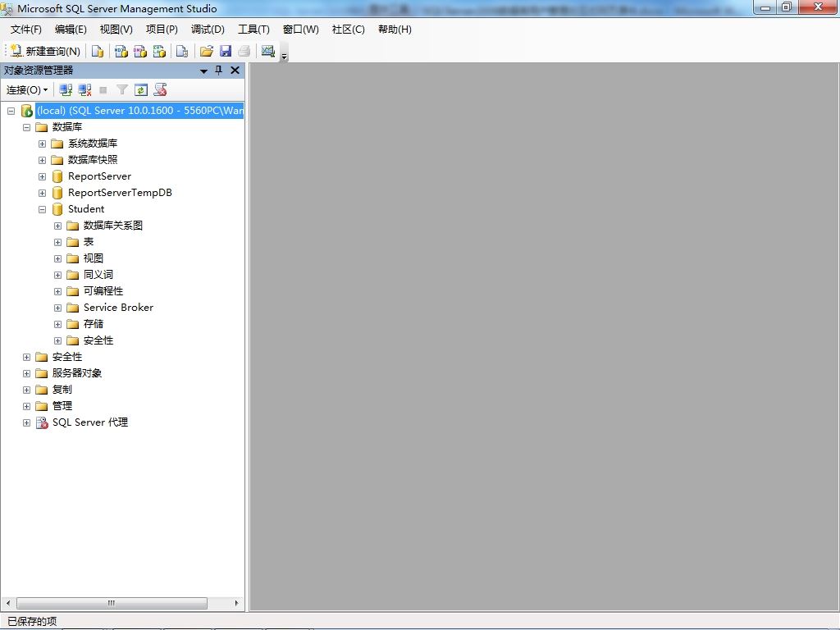Collapse the 数据库 folder
This screenshot has height=630, width=840.
pyautogui.click(x=26, y=127)
